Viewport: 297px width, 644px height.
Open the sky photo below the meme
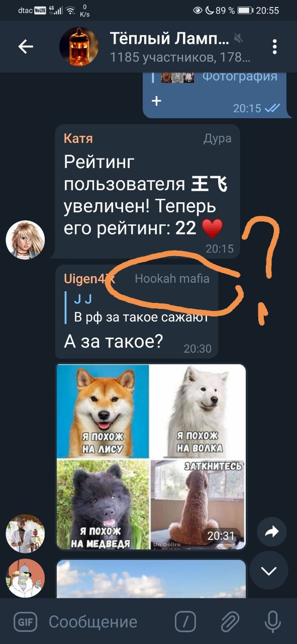pyautogui.click(x=151, y=579)
